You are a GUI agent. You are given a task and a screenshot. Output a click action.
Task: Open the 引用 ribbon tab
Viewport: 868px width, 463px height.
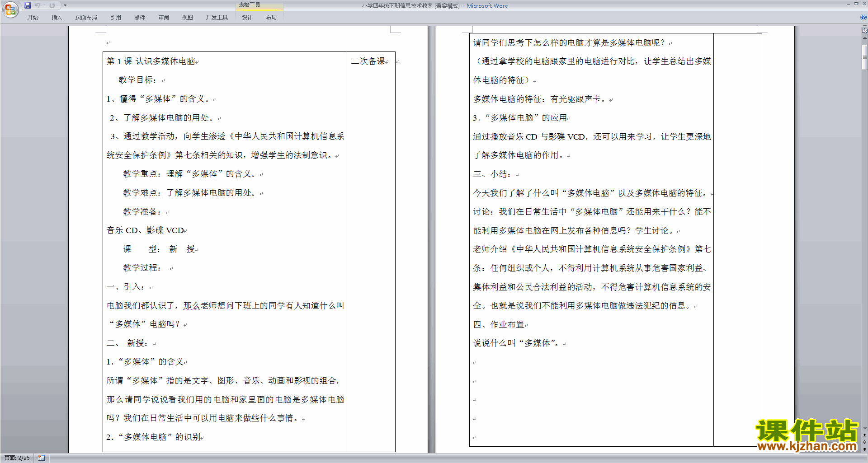pyautogui.click(x=115, y=17)
